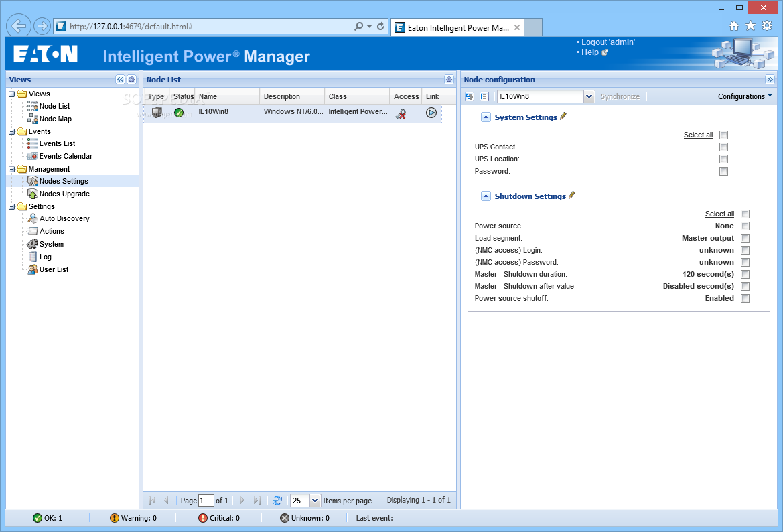783x532 pixels.
Task: Click first icon in Node configuration toolbar
Action: click(470, 97)
